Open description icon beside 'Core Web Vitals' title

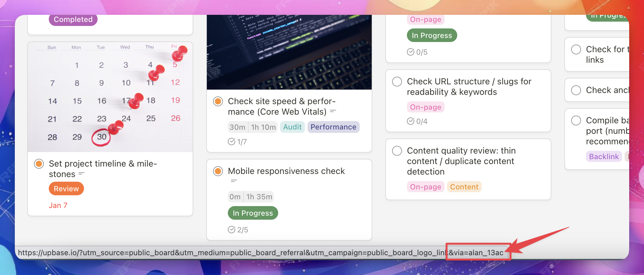333,111
